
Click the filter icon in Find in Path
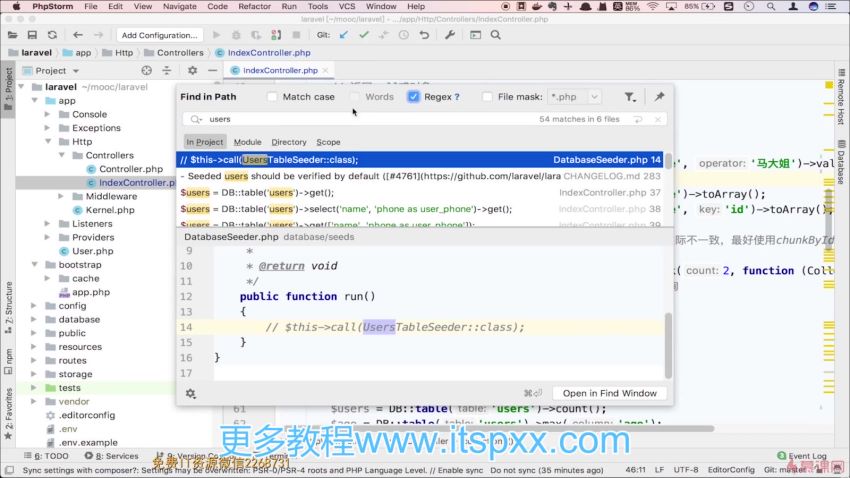[x=629, y=97]
